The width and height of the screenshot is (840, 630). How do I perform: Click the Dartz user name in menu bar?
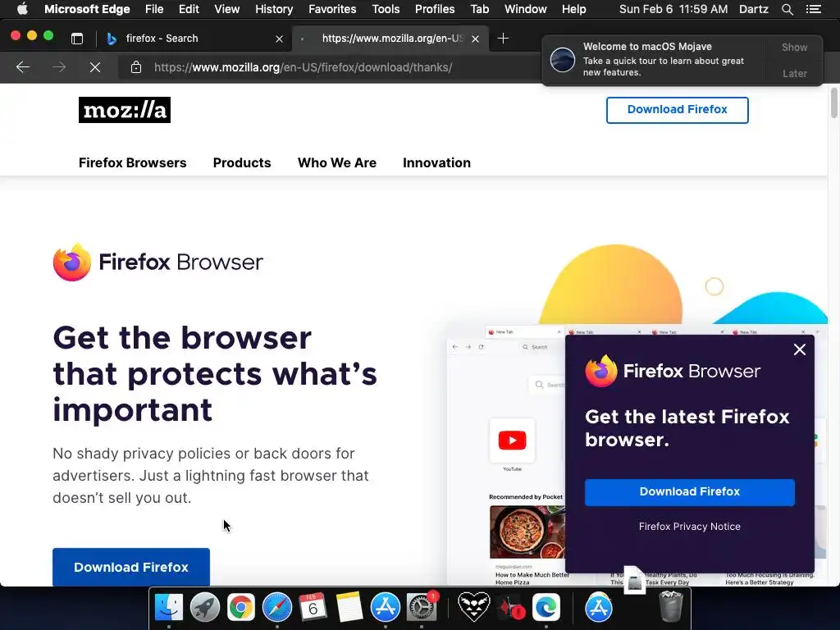pos(753,9)
